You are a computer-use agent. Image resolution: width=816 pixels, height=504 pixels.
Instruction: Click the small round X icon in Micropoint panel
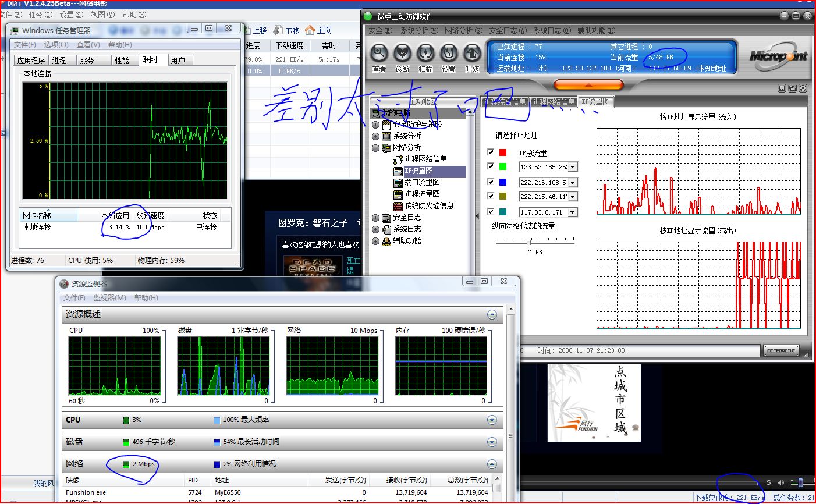tap(803, 88)
